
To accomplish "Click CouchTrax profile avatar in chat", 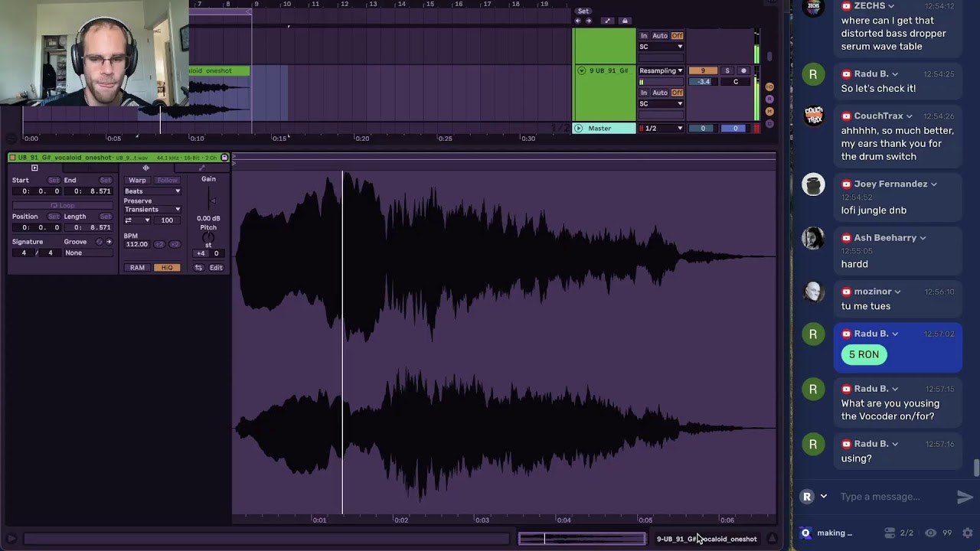I will (813, 116).
